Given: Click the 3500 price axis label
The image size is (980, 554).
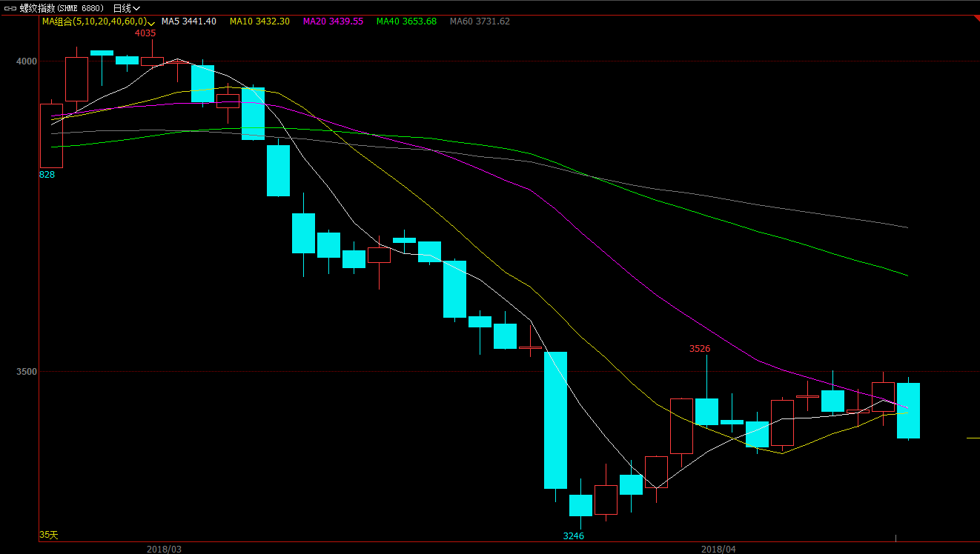Looking at the screenshot, I should pyautogui.click(x=27, y=371).
